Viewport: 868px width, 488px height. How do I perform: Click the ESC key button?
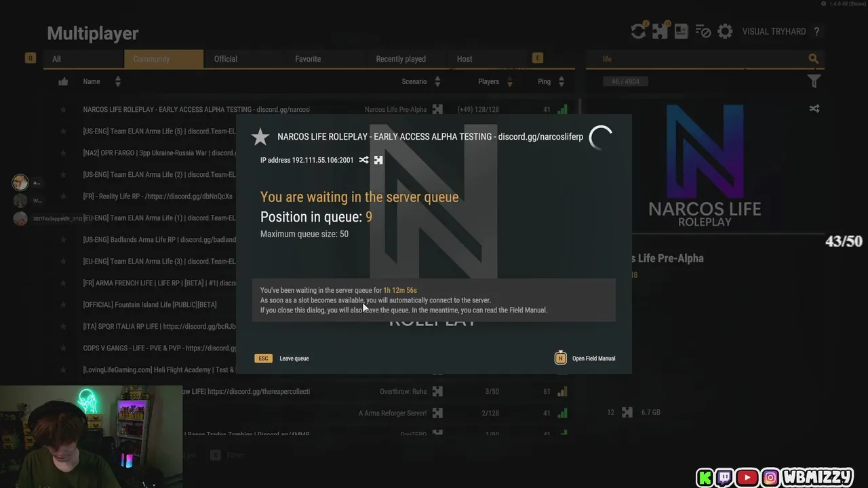point(263,358)
